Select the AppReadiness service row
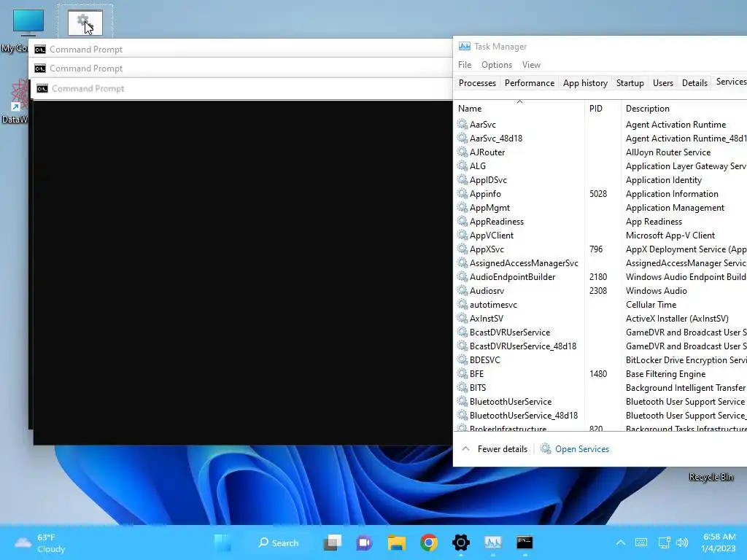The image size is (747, 560). [601, 222]
